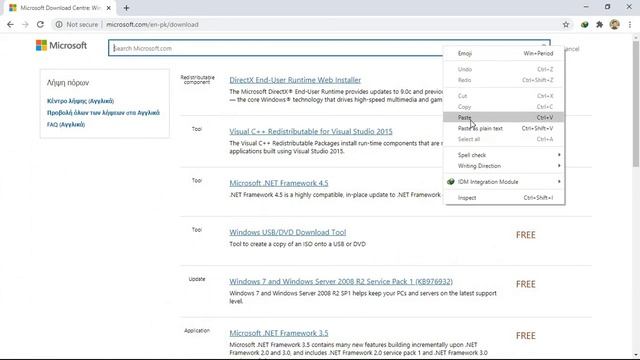
Task: Open the Extensions puzzle icon
Action: tap(599, 24)
